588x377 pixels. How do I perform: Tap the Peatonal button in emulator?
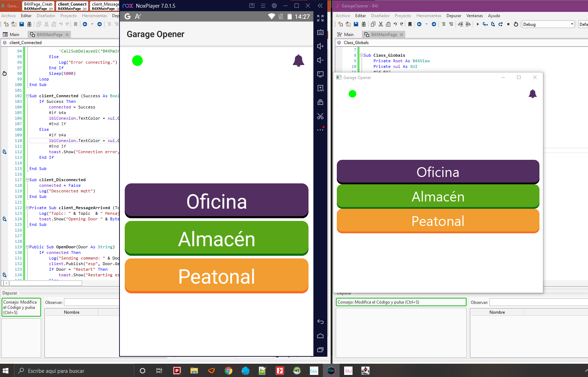(217, 276)
